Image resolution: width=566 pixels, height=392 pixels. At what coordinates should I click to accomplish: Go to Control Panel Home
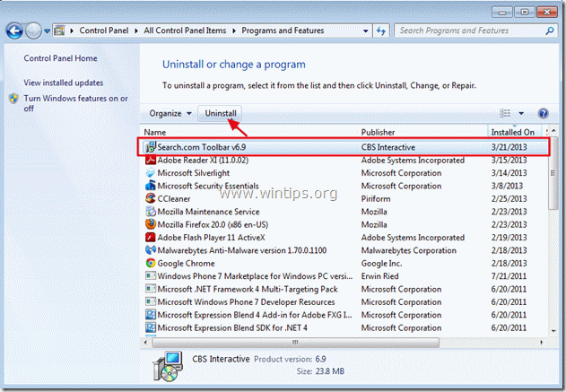[61, 58]
